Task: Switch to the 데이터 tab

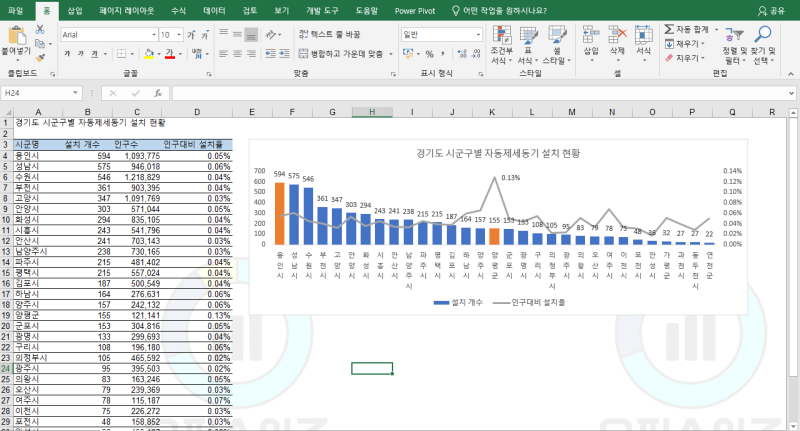Action: click(x=214, y=11)
